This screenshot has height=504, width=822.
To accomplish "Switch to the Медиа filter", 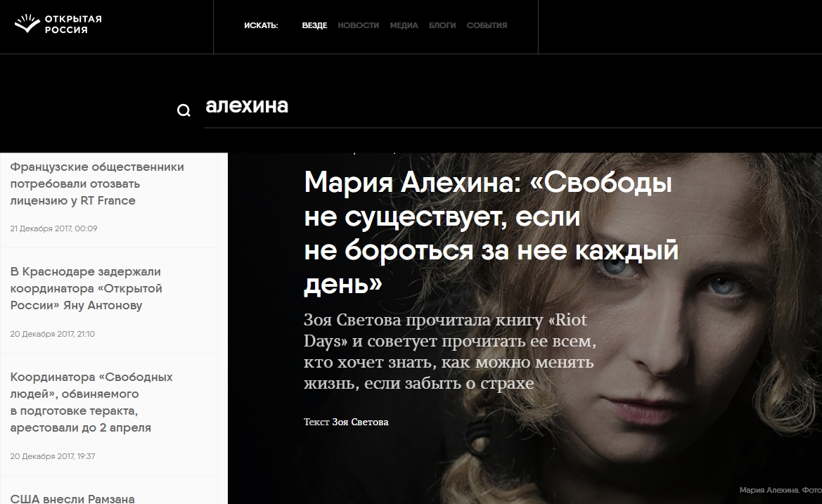I will (404, 25).
